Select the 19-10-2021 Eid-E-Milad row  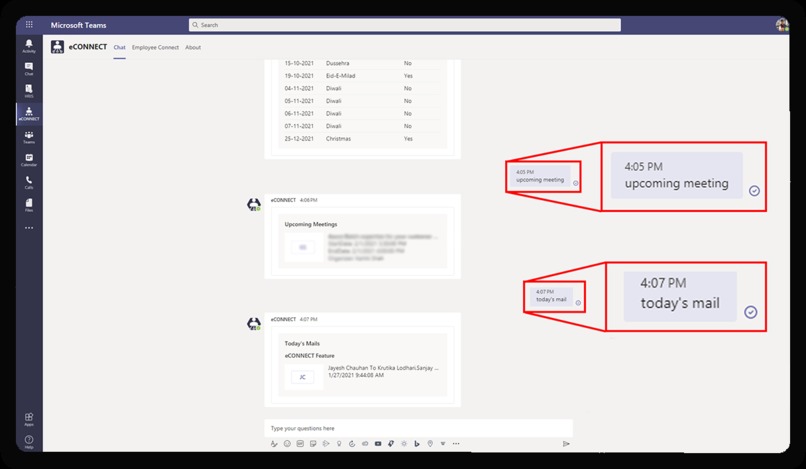click(x=362, y=76)
